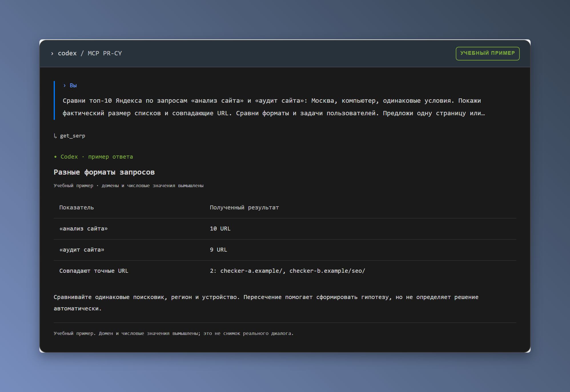Click the Показатель column header
The height and width of the screenshot is (392, 570).
pos(77,207)
